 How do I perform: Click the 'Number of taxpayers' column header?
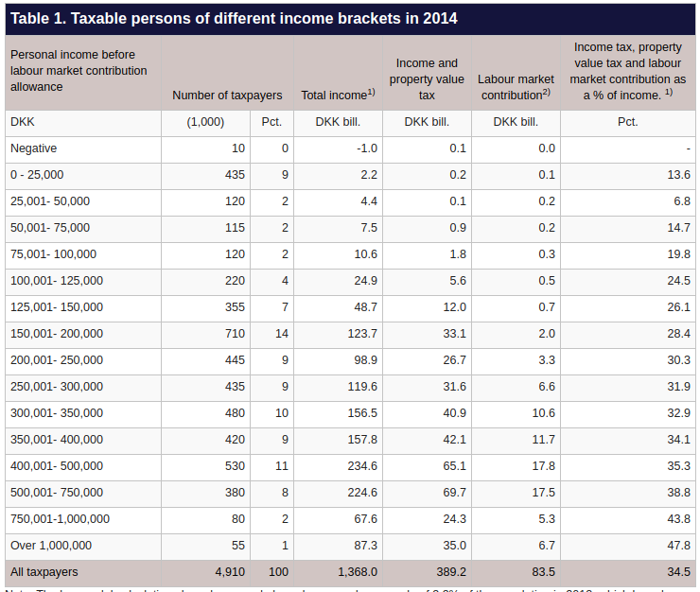[x=227, y=95]
